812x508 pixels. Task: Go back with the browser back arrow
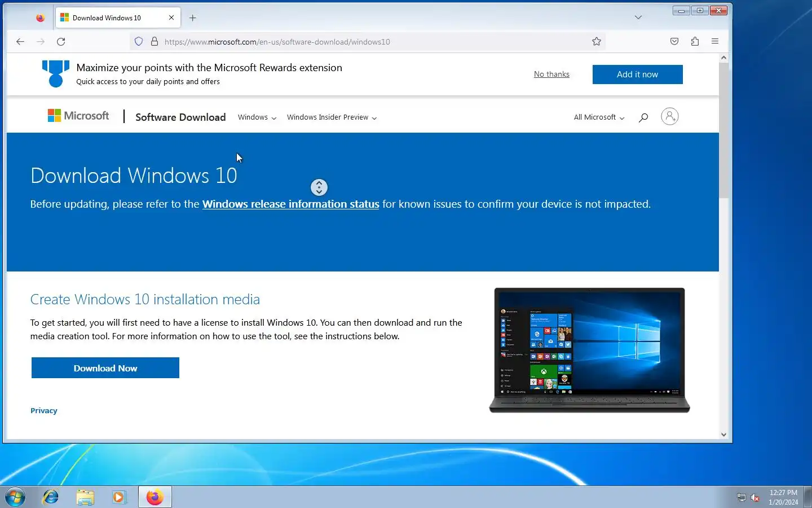pos(20,42)
